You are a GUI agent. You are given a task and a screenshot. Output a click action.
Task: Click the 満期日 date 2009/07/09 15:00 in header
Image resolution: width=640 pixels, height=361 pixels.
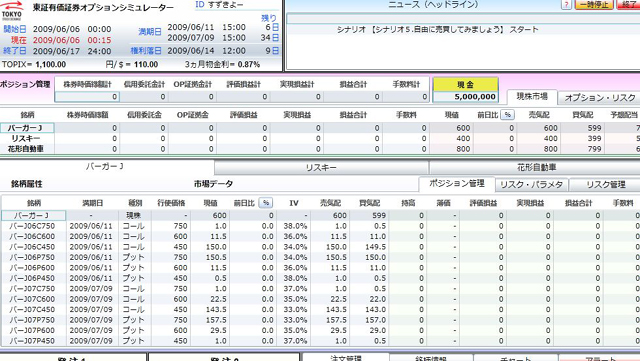pyautogui.click(x=207, y=38)
